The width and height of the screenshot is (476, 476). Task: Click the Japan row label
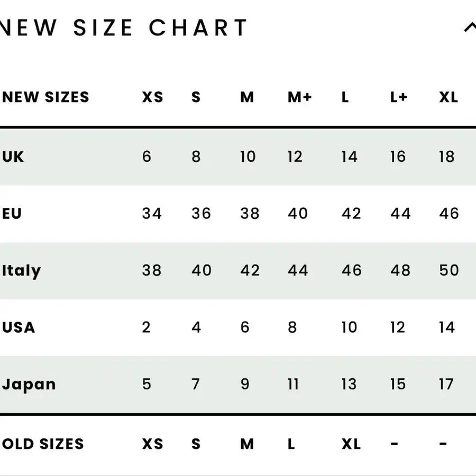[x=29, y=385]
